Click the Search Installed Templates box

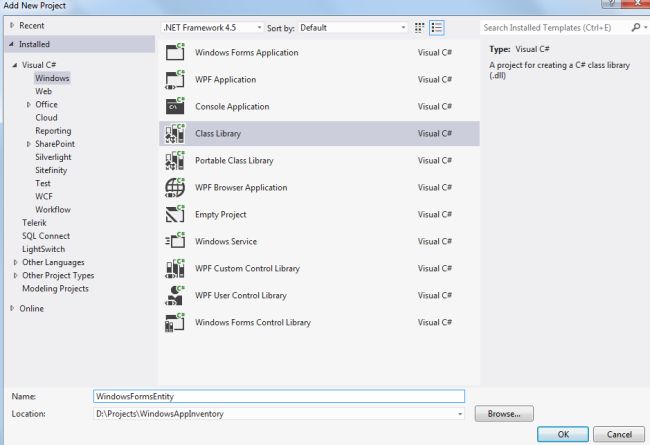(555, 28)
